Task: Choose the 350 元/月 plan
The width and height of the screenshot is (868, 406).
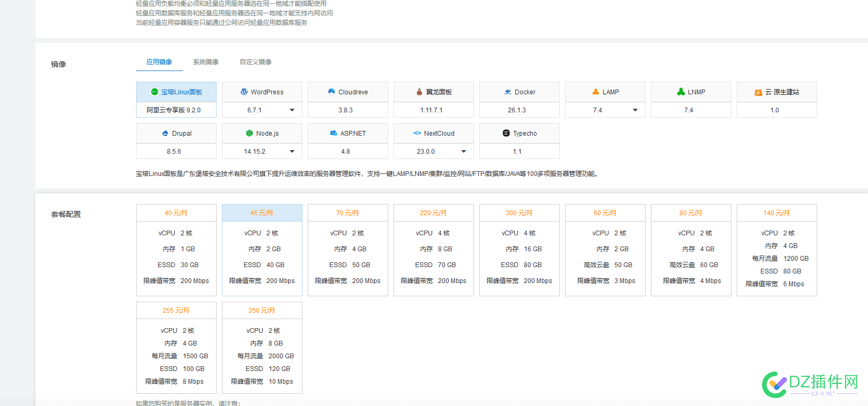Action: (262, 348)
